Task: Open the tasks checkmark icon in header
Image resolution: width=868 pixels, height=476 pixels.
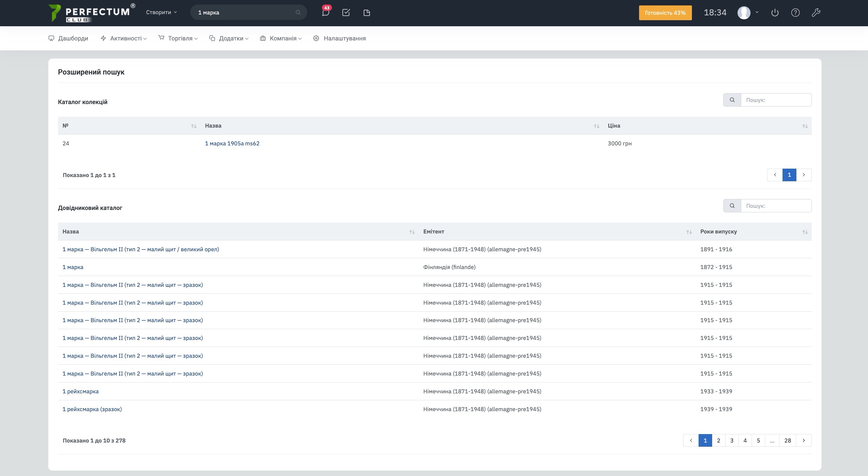Action: pos(346,13)
